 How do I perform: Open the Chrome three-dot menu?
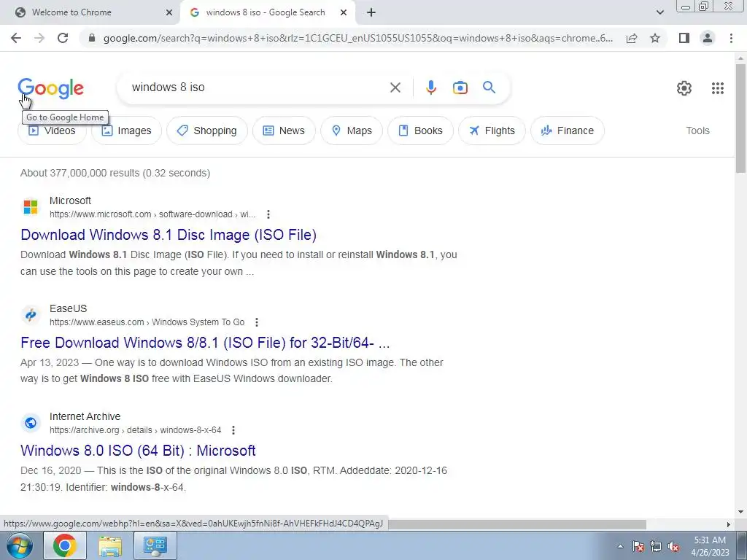click(731, 38)
